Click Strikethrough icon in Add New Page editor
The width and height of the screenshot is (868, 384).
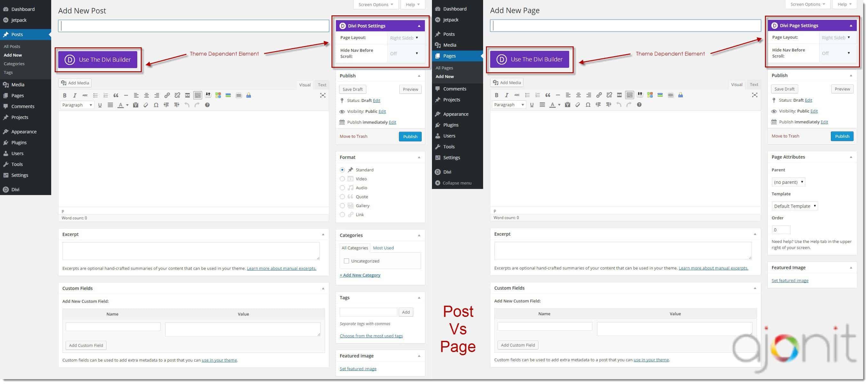click(517, 95)
